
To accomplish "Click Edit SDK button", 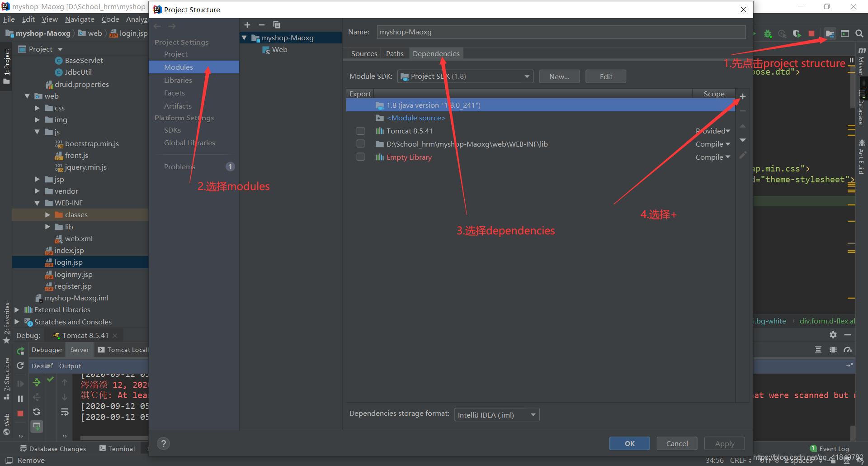I will point(606,76).
